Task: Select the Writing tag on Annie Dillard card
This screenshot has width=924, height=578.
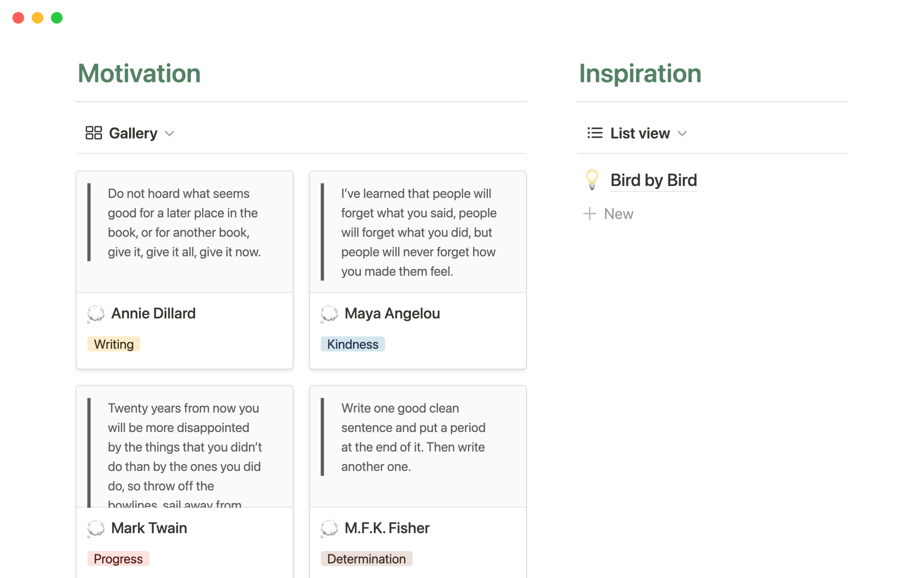Action: (114, 344)
